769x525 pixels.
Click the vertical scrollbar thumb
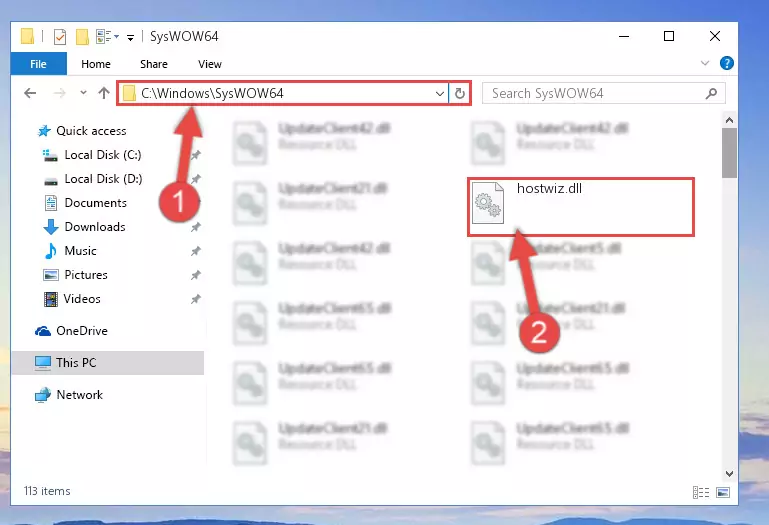click(729, 153)
